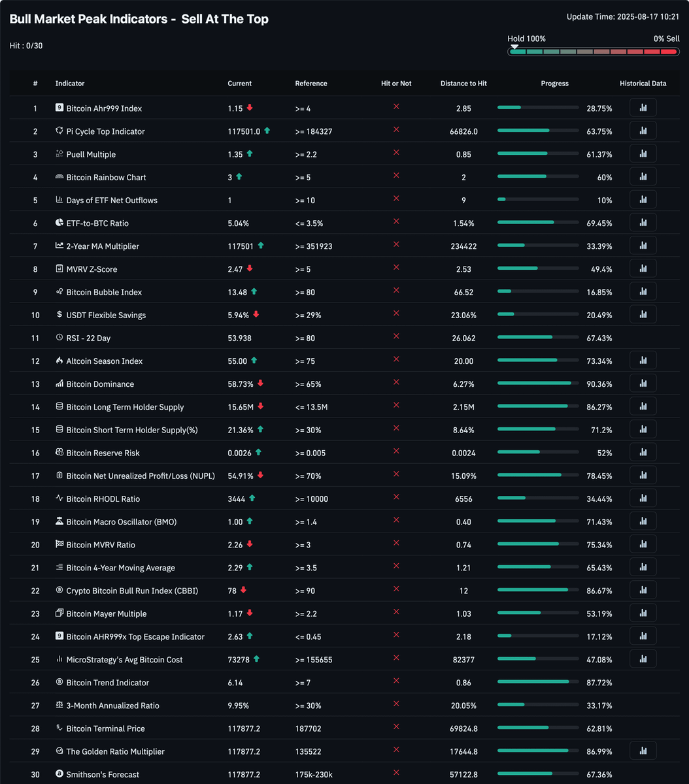Click the USDT Flexible Savings dollar icon

[x=58, y=314]
